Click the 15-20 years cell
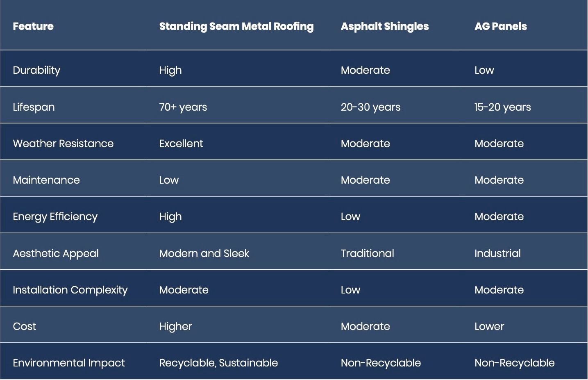 pos(503,107)
